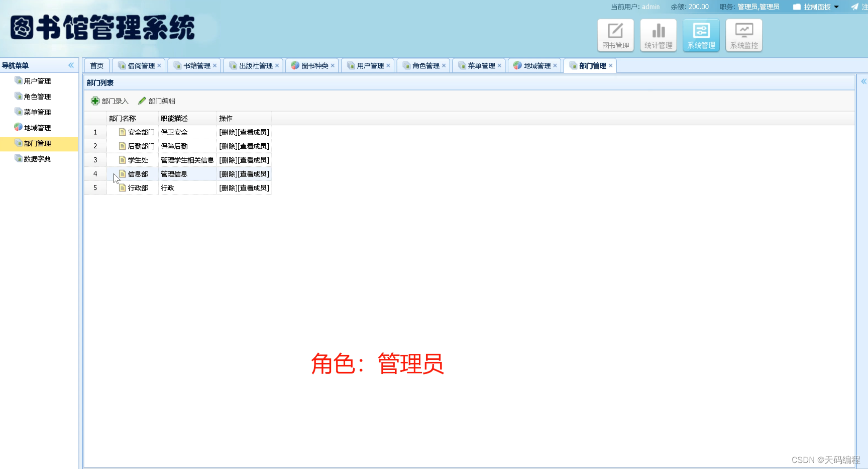
Task: Click the 操作 column header
Action: click(244, 119)
